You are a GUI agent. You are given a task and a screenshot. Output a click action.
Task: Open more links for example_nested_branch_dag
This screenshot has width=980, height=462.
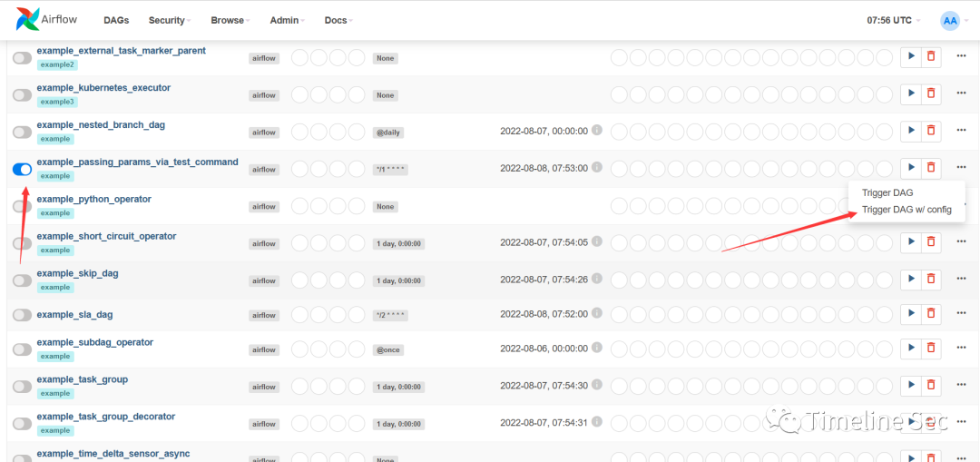click(x=961, y=130)
